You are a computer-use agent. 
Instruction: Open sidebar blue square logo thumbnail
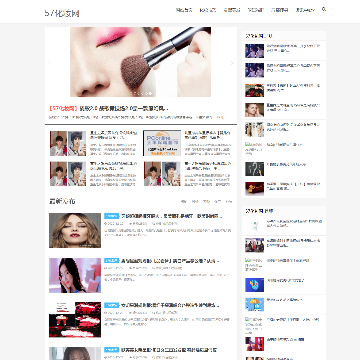[255, 285]
